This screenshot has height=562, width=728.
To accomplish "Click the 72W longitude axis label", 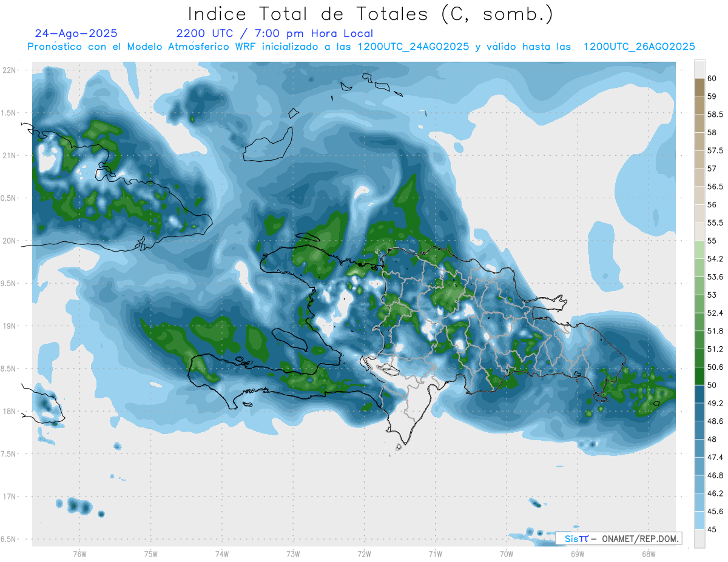I will [364, 554].
